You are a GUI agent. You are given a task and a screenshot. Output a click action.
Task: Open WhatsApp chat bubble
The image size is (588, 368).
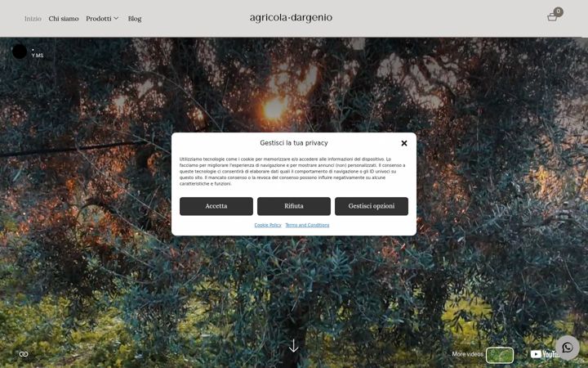click(568, 348)
